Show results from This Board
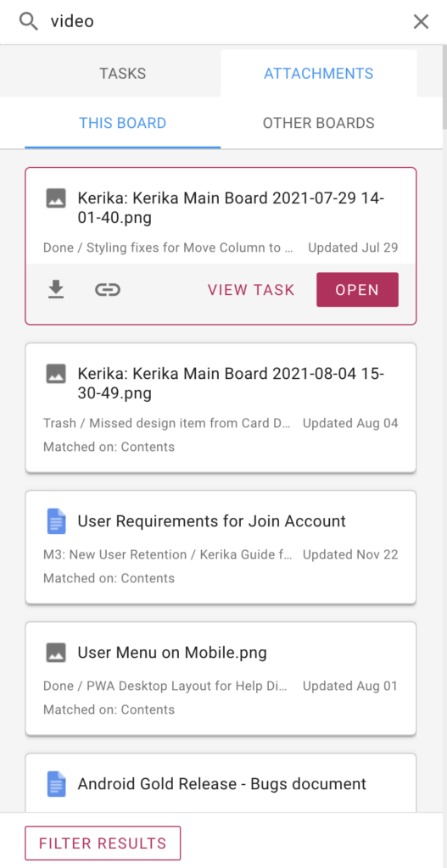 pyautogui.click(x=122, y=123)
